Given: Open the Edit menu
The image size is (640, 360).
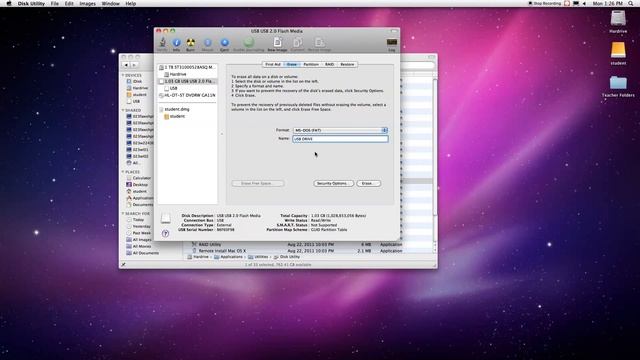Looking at the screenshot, I should [69, 3].
